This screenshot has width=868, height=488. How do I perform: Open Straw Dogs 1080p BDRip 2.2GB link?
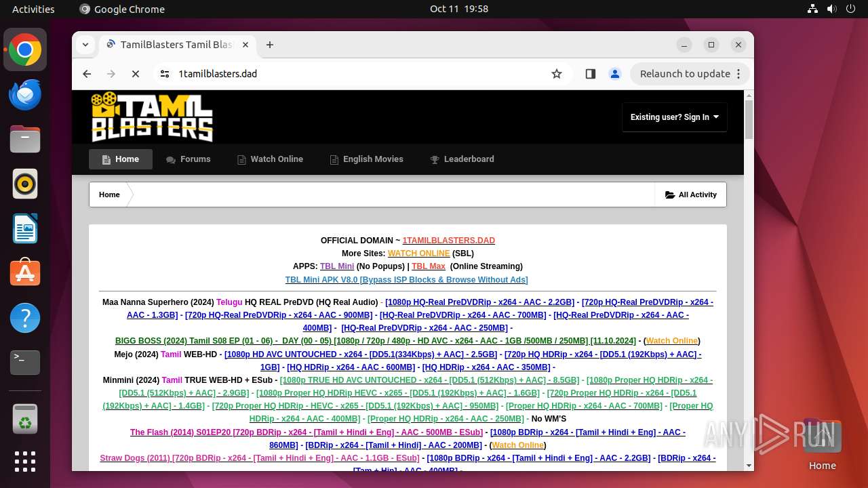click(x=538, y=458)
